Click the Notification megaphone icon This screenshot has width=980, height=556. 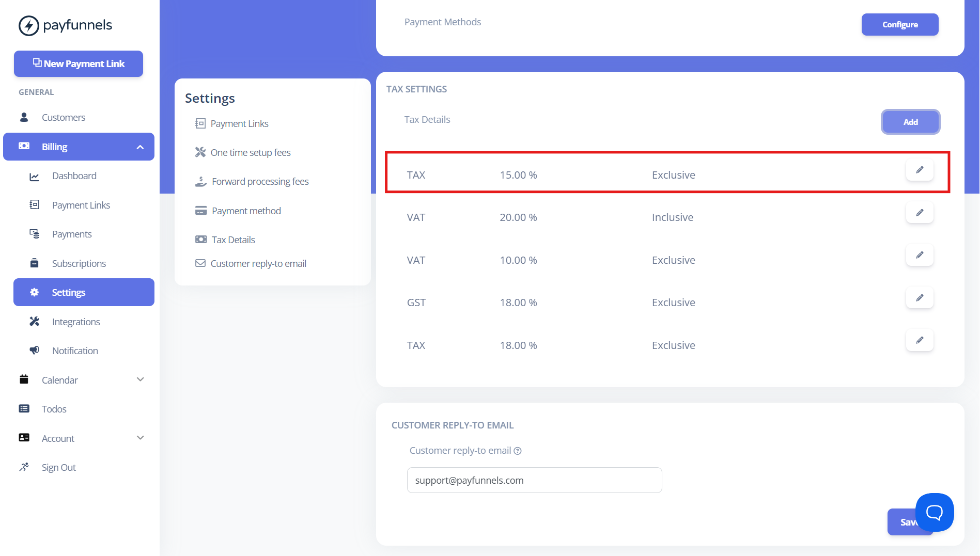pyautogui.click(x=34, y=351)
